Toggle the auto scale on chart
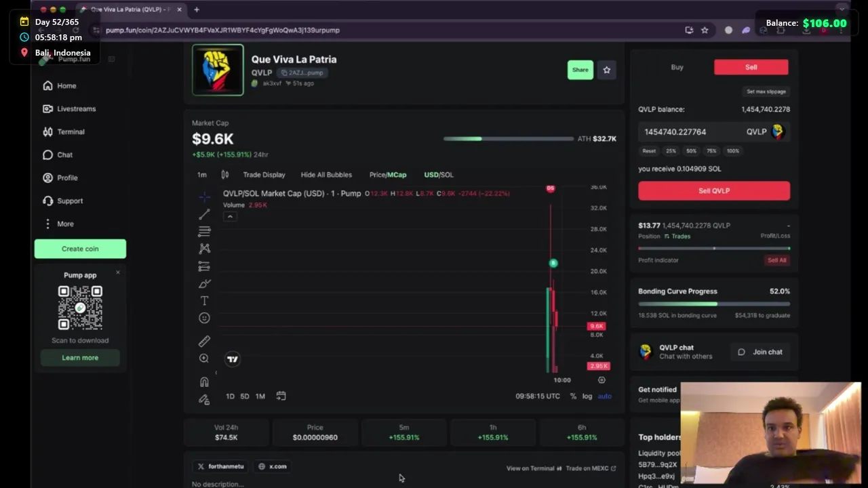Image resolution: width=868 pixels, height=488 pixels. point(604,396)
